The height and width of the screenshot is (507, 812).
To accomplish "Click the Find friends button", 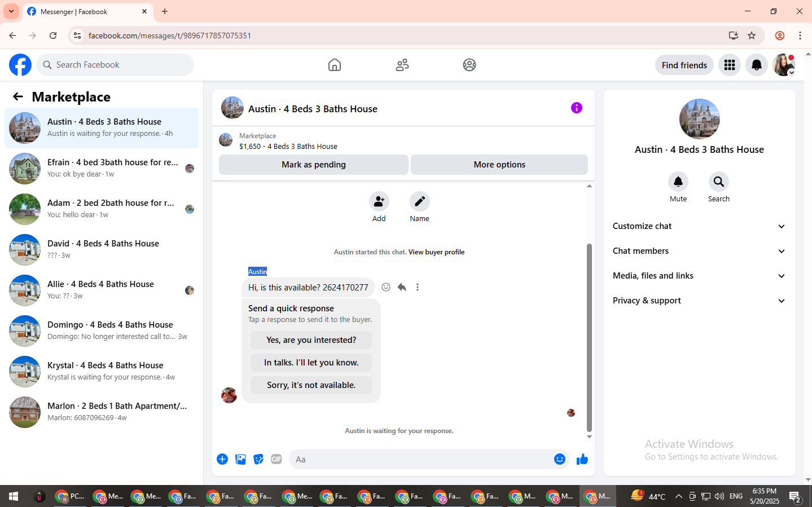I will [x=684, y=65].
